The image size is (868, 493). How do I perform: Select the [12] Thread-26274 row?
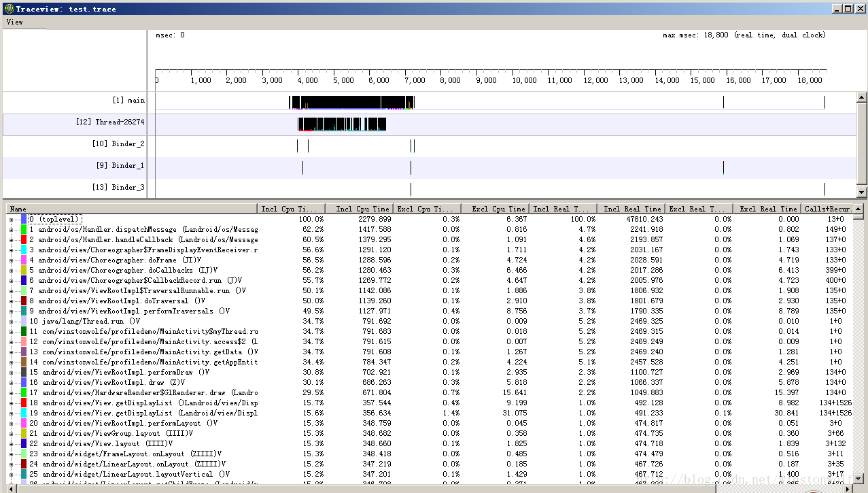429,124
